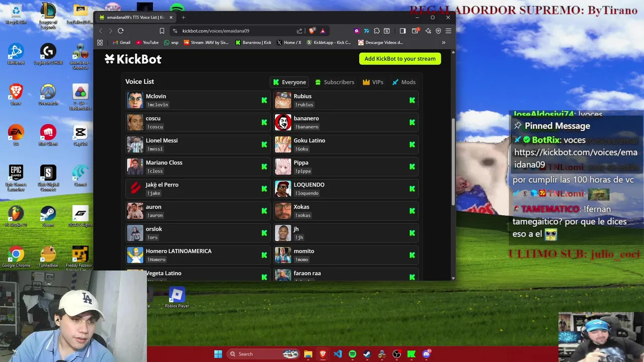Open a new browser tab

tap(183, 17)
